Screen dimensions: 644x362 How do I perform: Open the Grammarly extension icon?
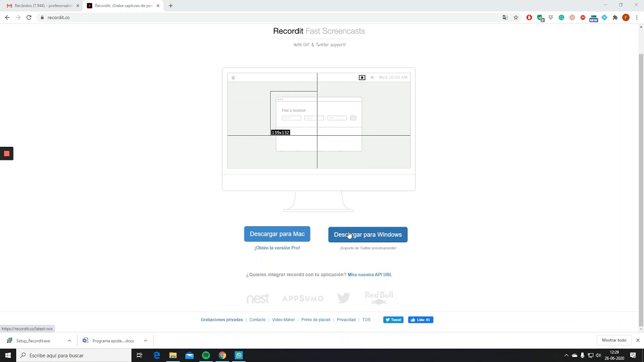point(561,18)
